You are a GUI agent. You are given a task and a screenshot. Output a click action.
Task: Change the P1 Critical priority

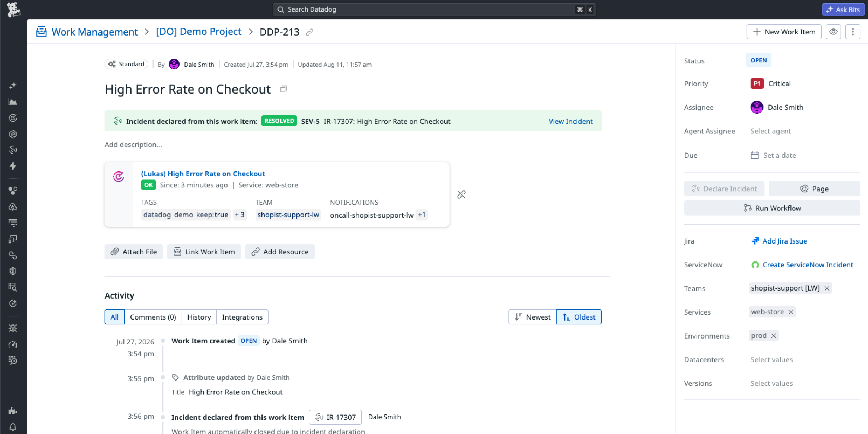click(770, 84)
